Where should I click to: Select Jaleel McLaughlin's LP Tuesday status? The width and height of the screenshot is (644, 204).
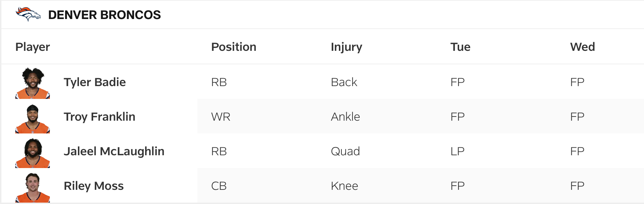[x=457, y=151]
